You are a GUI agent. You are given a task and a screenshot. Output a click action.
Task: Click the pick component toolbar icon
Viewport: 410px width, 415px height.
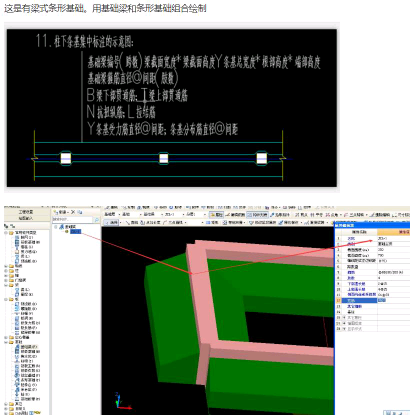pyautogui.click(x=281, y=215)
